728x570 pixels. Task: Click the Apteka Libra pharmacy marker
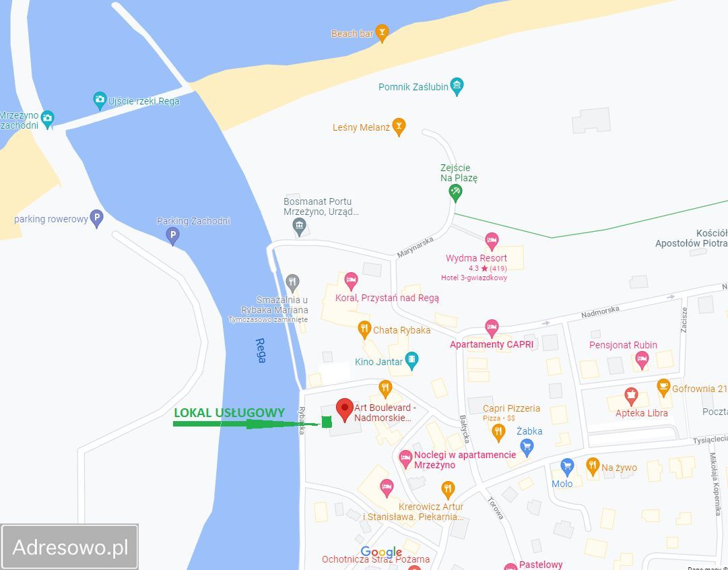tap(630, 397)
